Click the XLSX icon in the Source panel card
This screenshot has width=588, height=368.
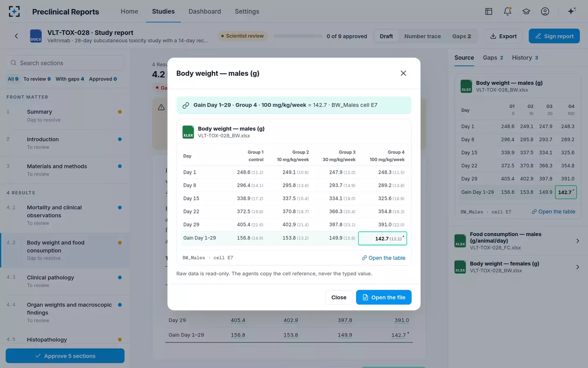click(x=466, y=86)
